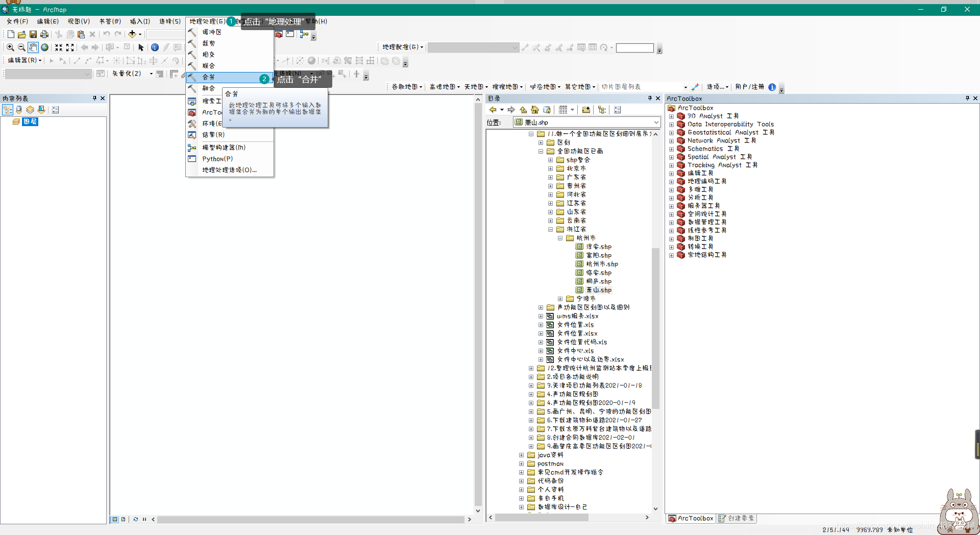Image resolution: width=980 pixels, height=535 pixels.
Task: Expand the Spatial Analyst toolbox
Action: [x=672, y=157]
